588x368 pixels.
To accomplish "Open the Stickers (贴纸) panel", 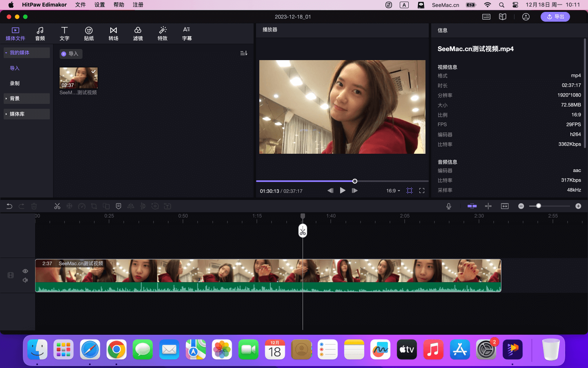I will click(89, 34).
